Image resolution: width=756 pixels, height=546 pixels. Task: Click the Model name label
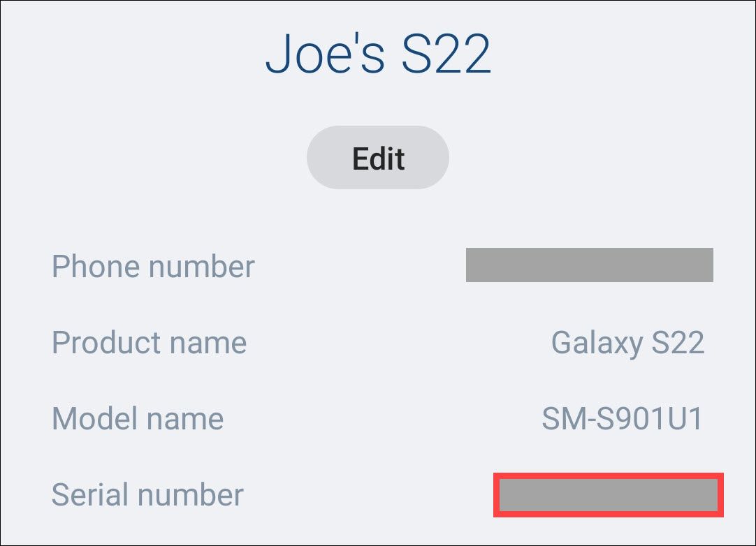[137, 418]
